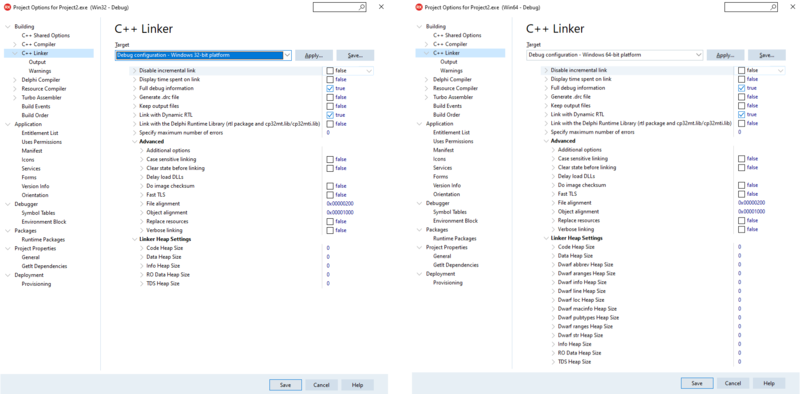
Task: Click the bottom Save button in Win32 window
Action: pyautogui.click(x=285, y=385)
